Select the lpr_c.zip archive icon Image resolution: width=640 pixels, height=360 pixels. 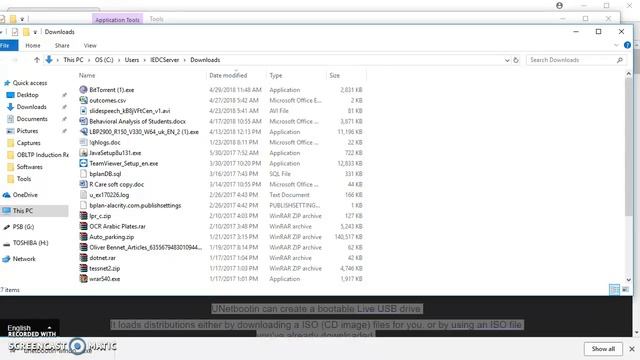(x=83, y=216)
